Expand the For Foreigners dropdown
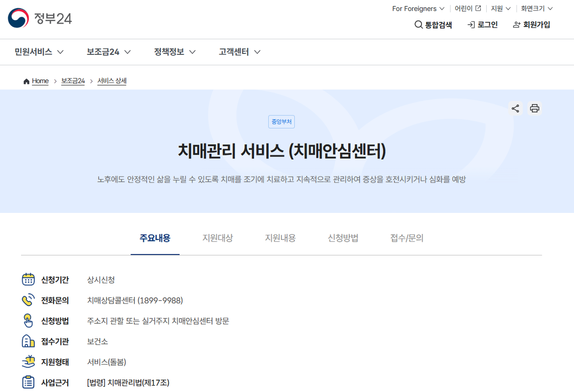This screenshot has width=574, height=392. 418,8
